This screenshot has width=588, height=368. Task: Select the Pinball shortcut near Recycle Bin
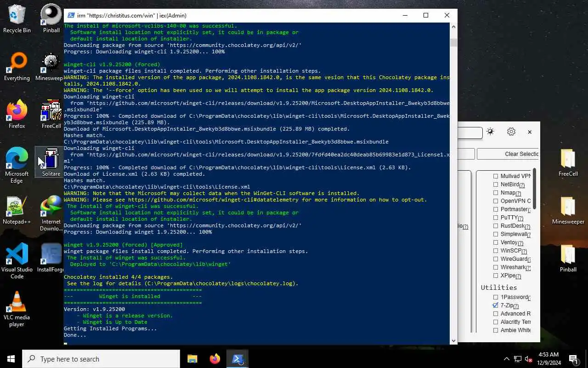tap(51, 18)
